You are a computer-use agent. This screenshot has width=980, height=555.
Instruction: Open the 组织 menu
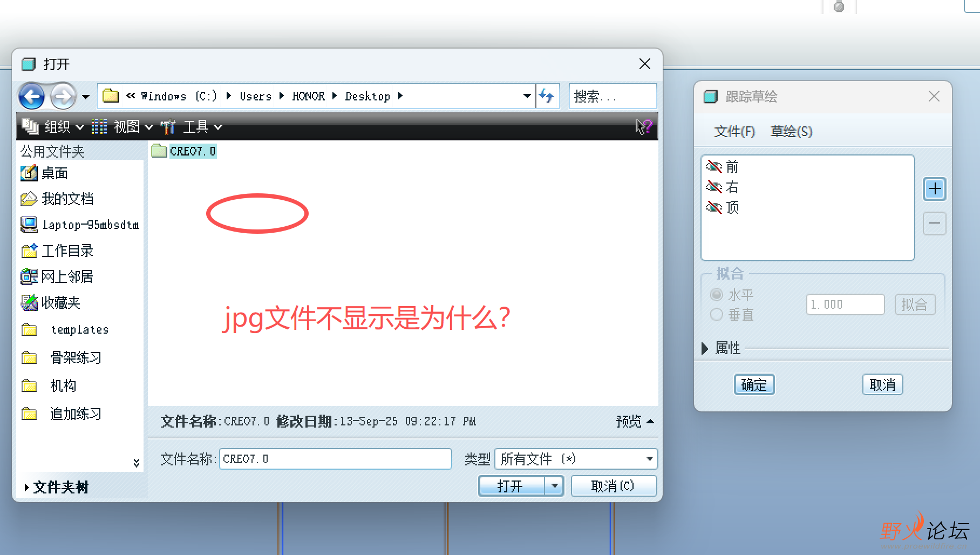[x=53, y=127]
